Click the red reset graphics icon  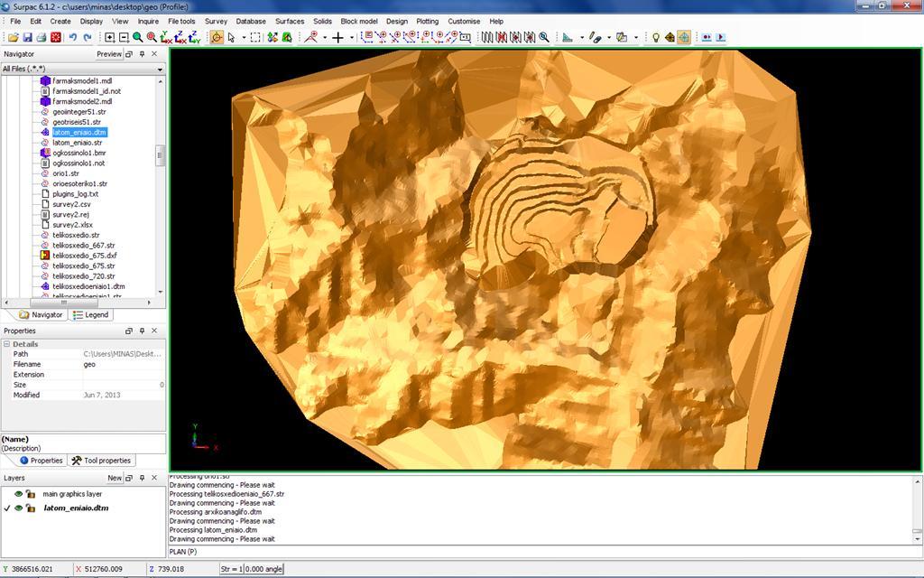click(x=55, y=37)
